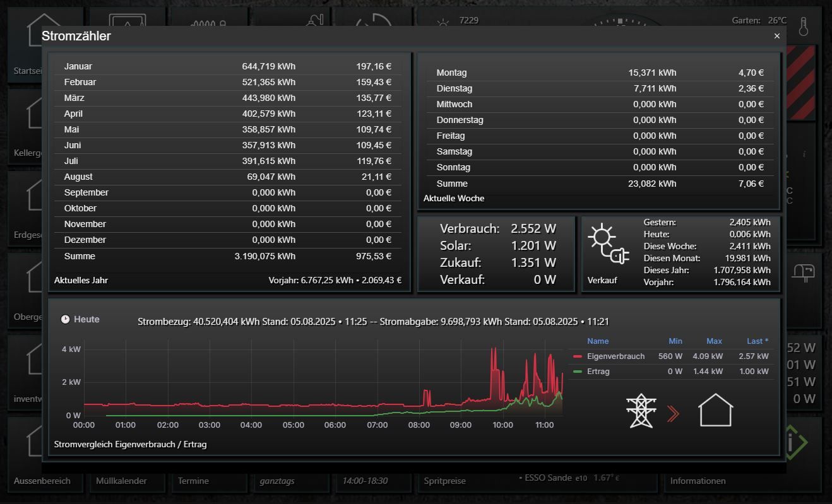Viewport: 832px width, 504px height.
Task: Open the Informationen tile in the background
Action: (698, 481)
